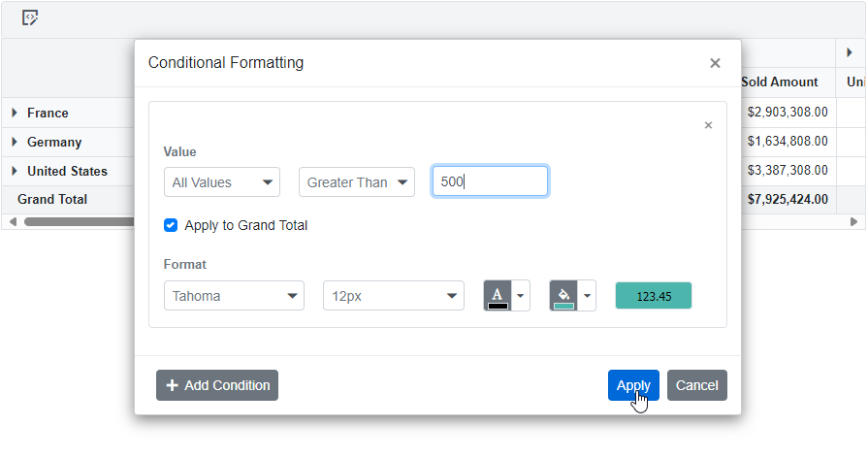Image resolution: width=868 pixels, height=458 pixels.
Task: Open the All Values dropdown
Action: coord(222,182)
